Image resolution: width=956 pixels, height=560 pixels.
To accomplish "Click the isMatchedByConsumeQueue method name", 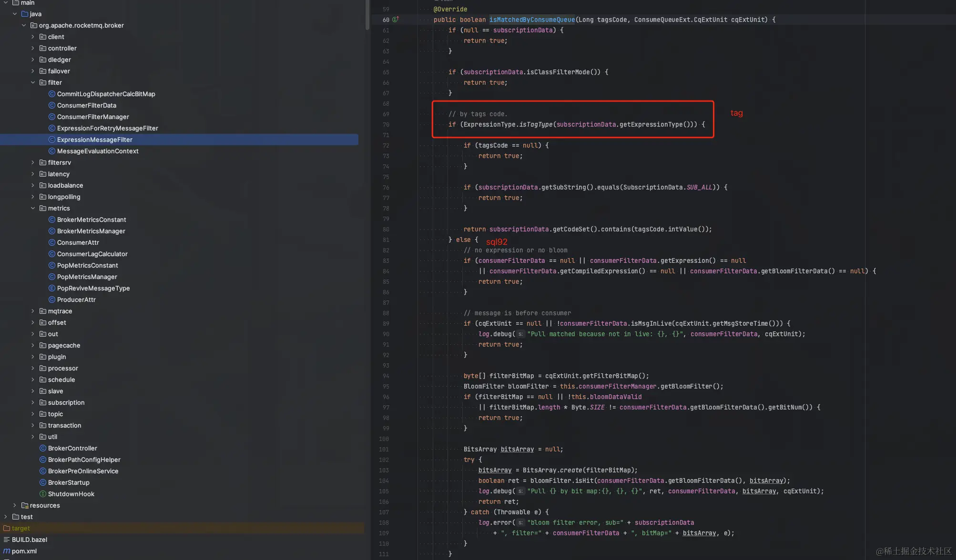I will click(532, 20).
